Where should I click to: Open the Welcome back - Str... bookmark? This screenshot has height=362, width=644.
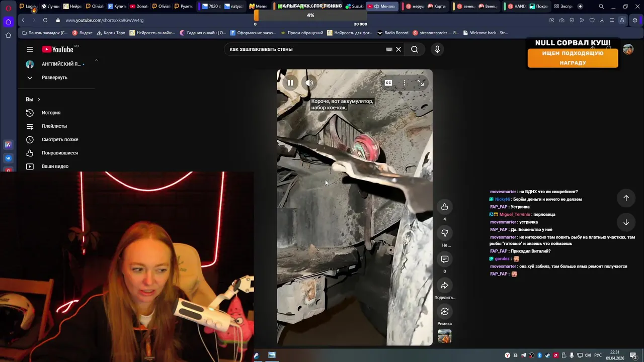(x=486, y=33)
